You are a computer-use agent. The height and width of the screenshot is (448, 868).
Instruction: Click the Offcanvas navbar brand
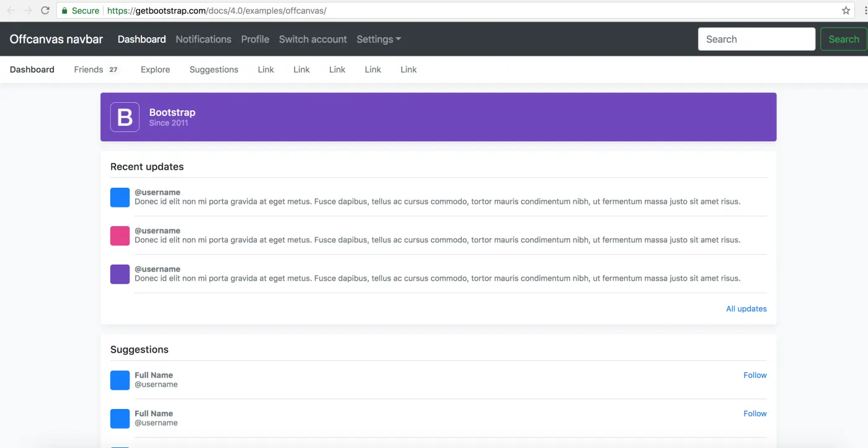tap(56, 39)
